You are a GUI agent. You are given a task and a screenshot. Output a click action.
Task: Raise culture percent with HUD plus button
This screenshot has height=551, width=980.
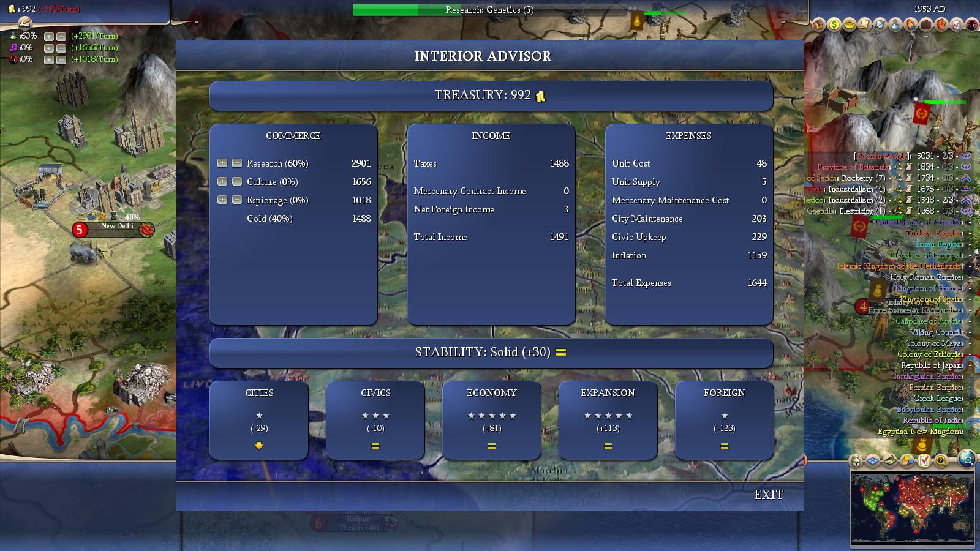tap(49, 48)
